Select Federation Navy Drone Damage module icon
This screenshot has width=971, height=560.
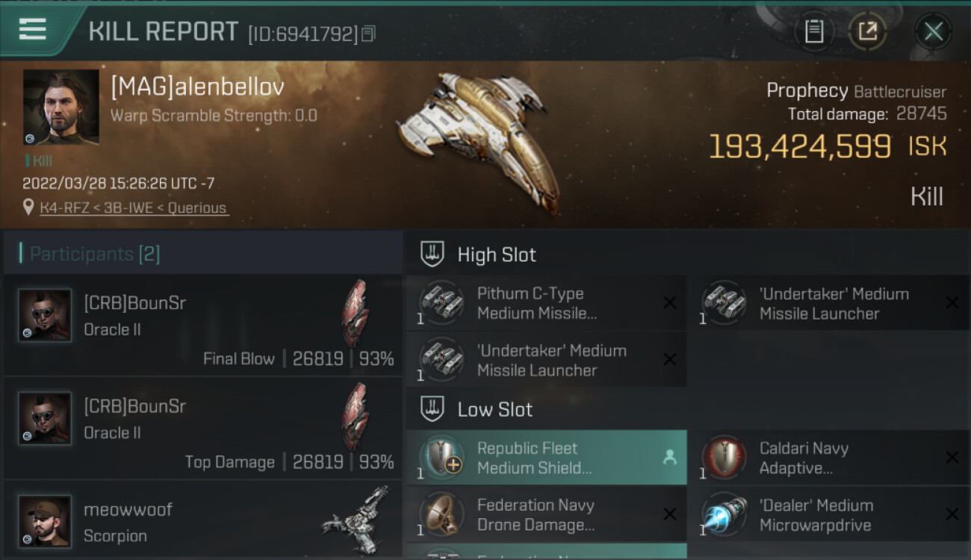click(441, 514)
